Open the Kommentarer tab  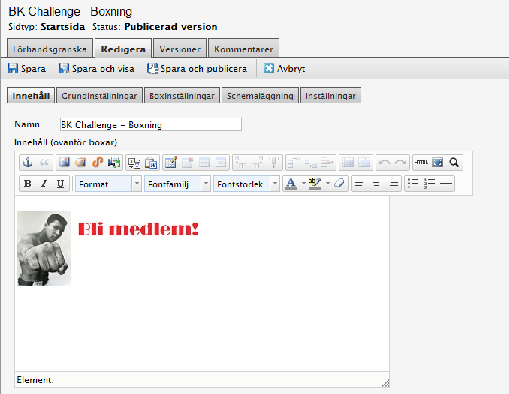point(243,49)
